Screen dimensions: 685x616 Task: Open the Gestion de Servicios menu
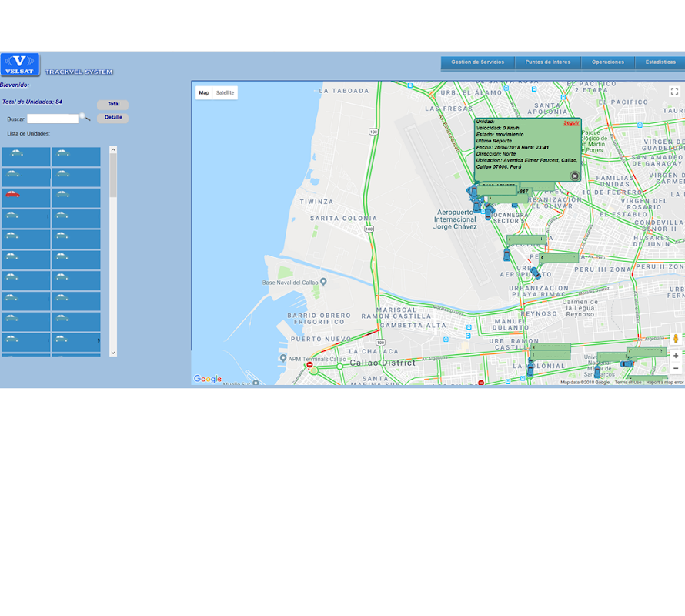(477, 62)
